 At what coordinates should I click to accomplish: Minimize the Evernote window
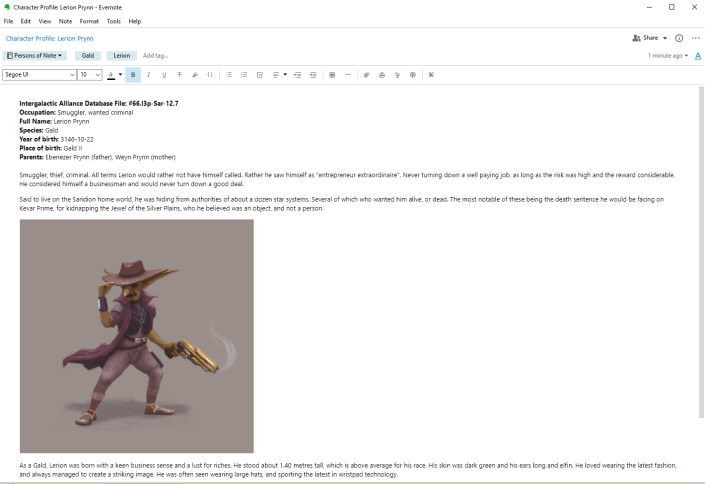point(649,7)
